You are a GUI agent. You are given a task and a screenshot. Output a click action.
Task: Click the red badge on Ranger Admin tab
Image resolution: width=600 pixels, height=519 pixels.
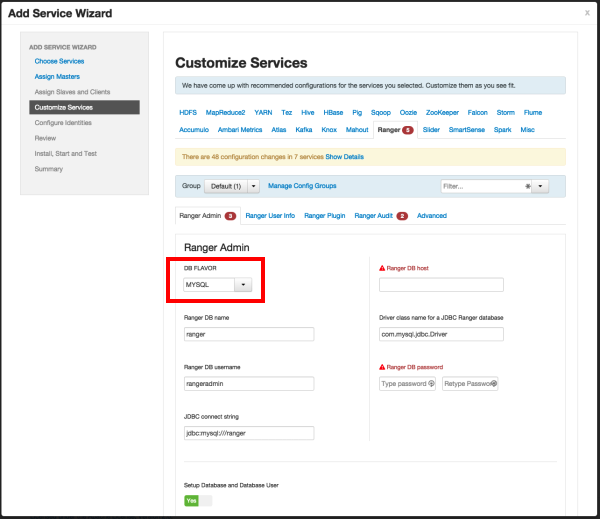(x=230, y=216)
